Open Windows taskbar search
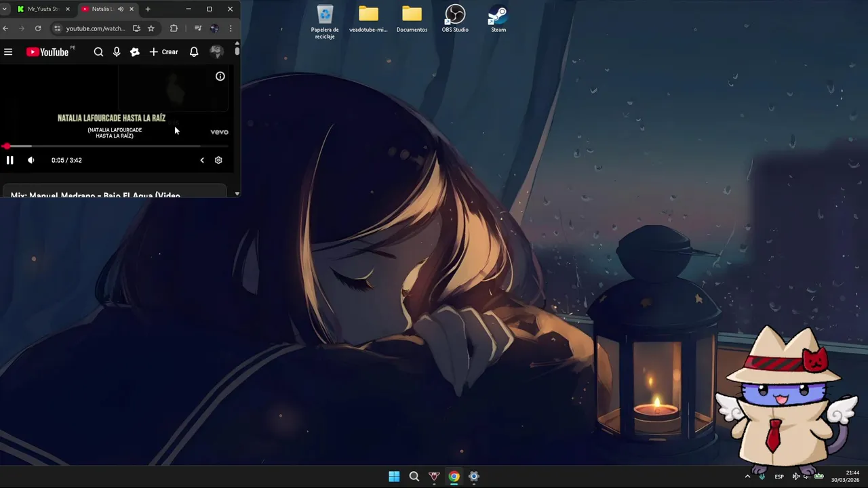 [x=414, y=476]
